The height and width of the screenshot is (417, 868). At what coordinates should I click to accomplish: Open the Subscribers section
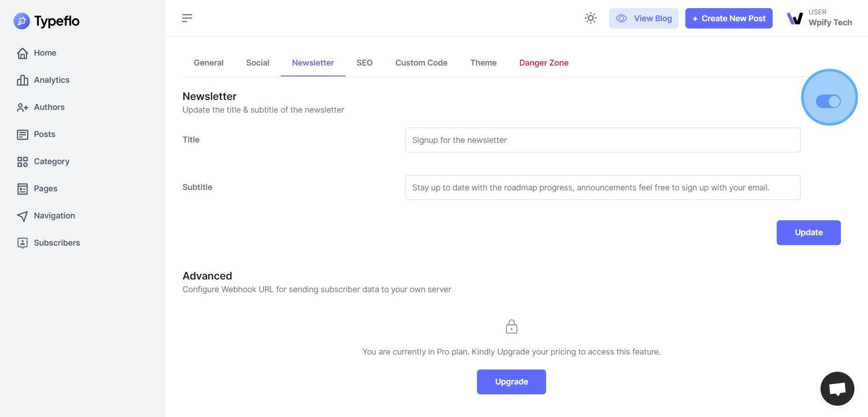(x=57, y=243)
